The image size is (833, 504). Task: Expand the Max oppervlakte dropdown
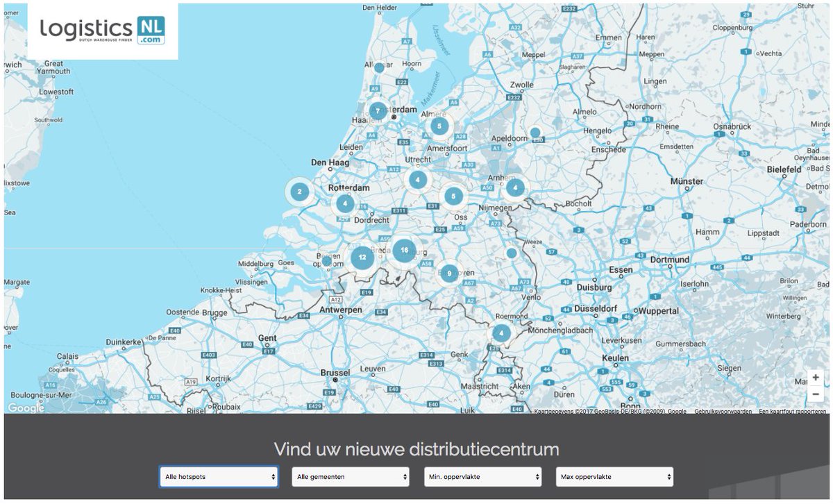click(615, 477)
